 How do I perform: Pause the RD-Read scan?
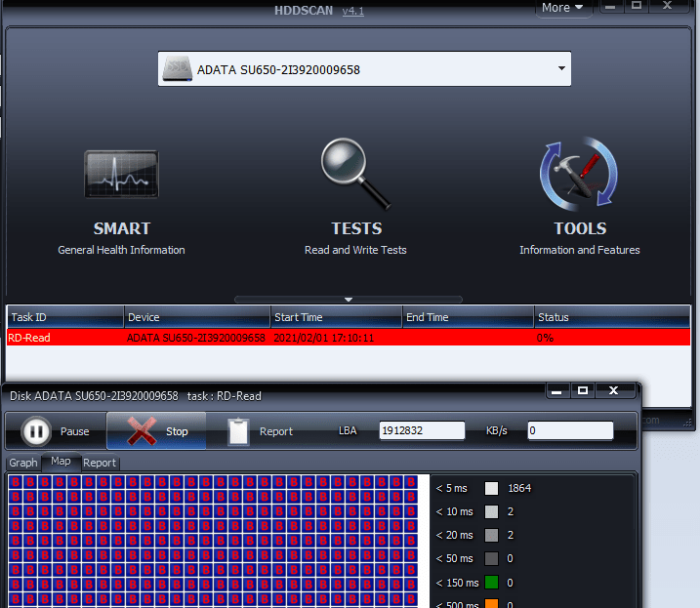(56, 431)
